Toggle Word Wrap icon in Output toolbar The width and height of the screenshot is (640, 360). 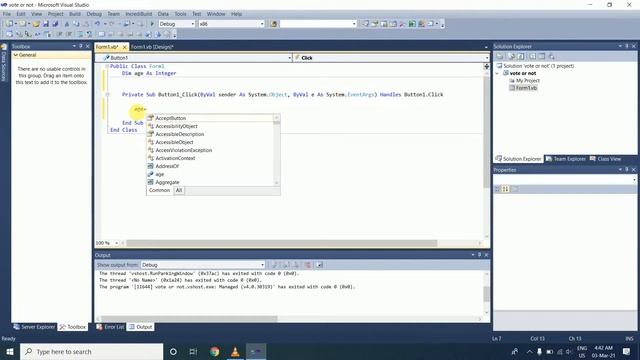(x=320, y=265)
